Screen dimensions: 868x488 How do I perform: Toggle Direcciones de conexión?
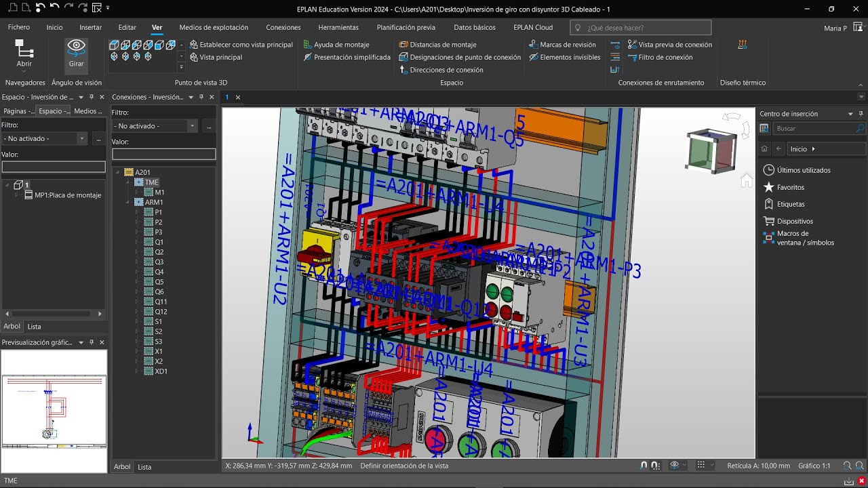tap(441, 70)
